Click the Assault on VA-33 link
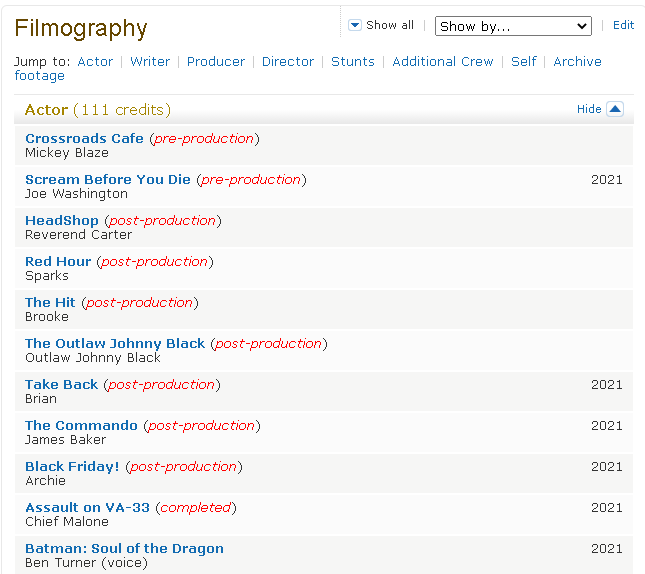 [x=87, y=507]
